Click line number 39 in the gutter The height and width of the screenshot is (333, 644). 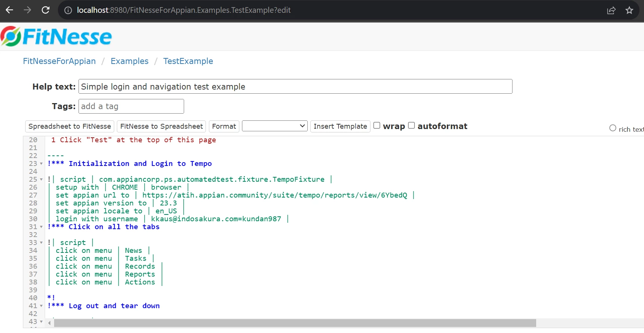point(33,290)
